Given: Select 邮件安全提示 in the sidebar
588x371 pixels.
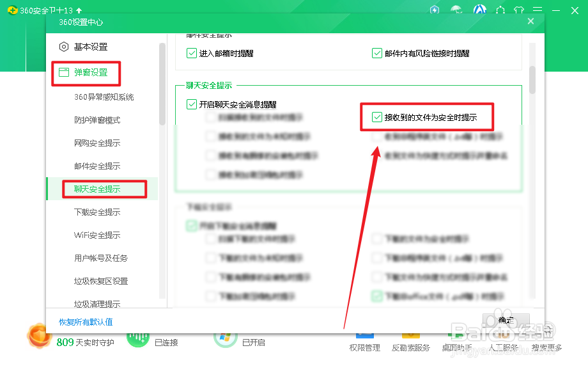Looking at the screenshot, I should point(97,166).
